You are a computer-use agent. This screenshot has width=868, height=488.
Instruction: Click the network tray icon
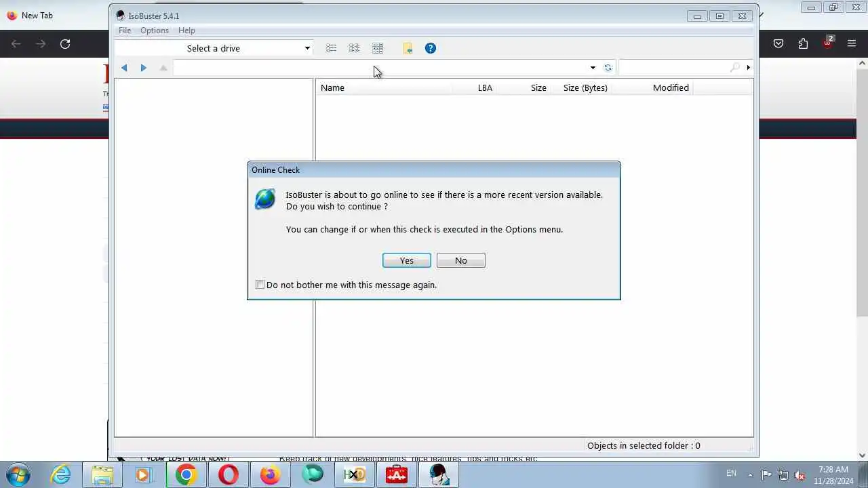click(783, 474)
